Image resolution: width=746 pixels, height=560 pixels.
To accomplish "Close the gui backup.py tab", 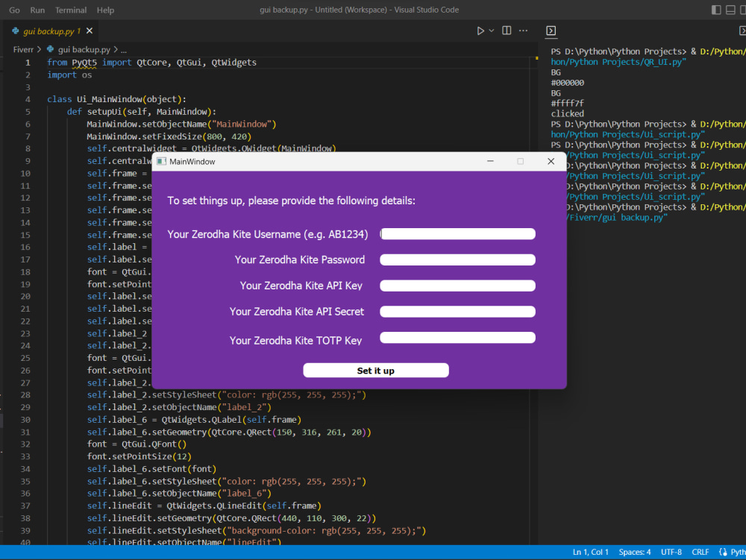I will [90, 31].
